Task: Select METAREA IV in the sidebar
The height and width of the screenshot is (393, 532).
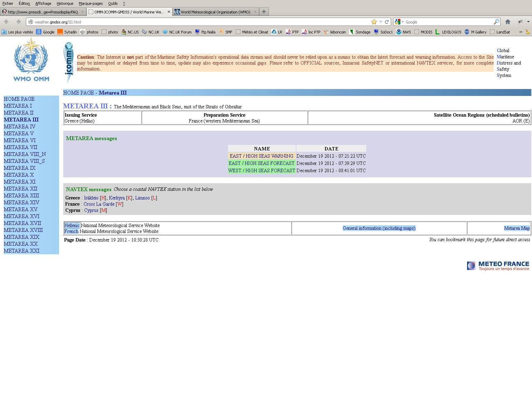Action: coord(20,127)
